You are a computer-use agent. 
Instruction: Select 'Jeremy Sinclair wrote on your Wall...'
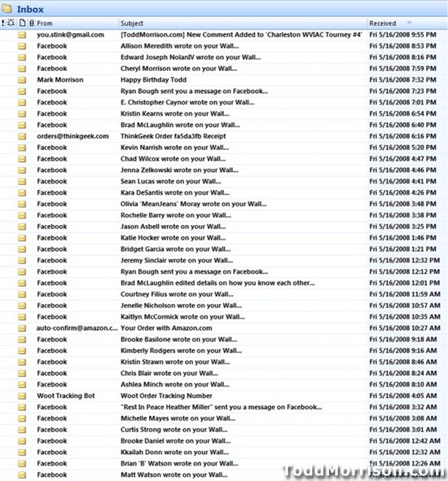(177, 260)
